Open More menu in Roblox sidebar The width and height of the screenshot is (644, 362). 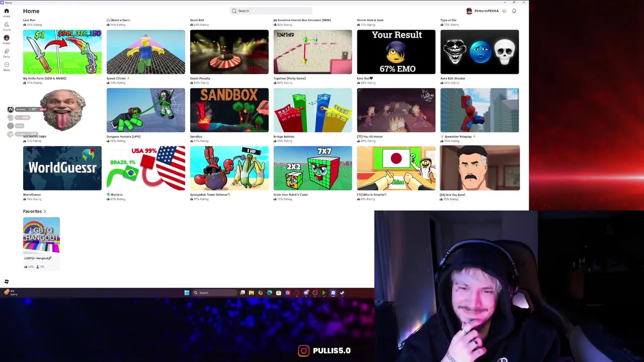pyautogui.click(x=7, y=66)
